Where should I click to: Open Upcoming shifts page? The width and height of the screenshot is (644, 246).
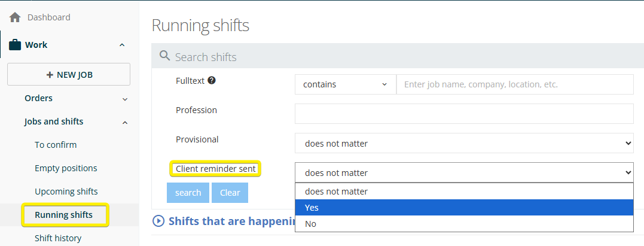pos(66,192)
